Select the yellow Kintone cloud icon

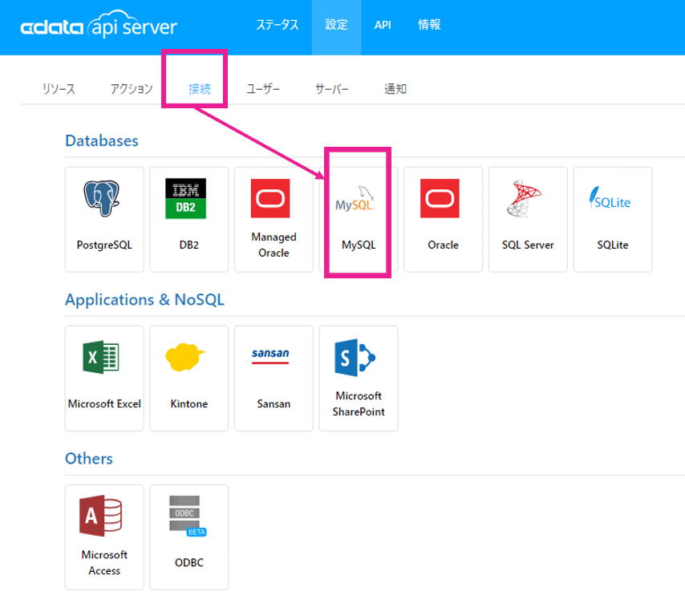[x=184, y=357]
